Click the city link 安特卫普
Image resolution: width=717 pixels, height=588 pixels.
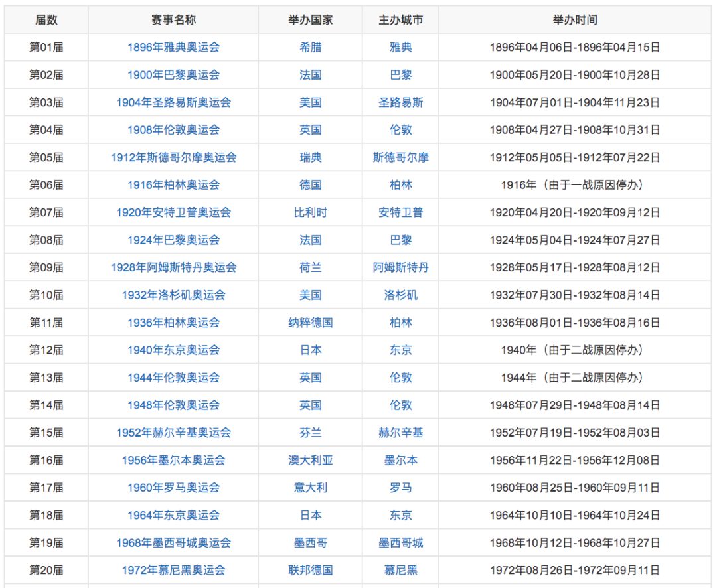400,212
